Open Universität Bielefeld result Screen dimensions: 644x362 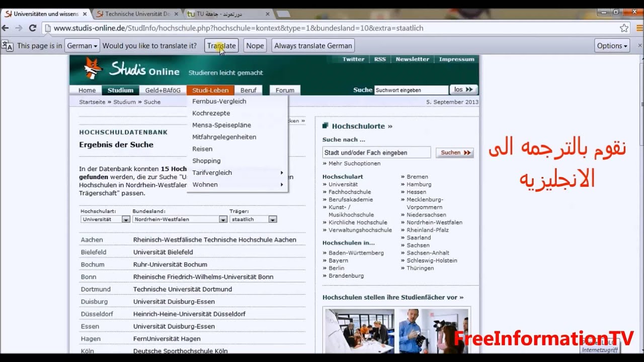(x=163, y=252)
